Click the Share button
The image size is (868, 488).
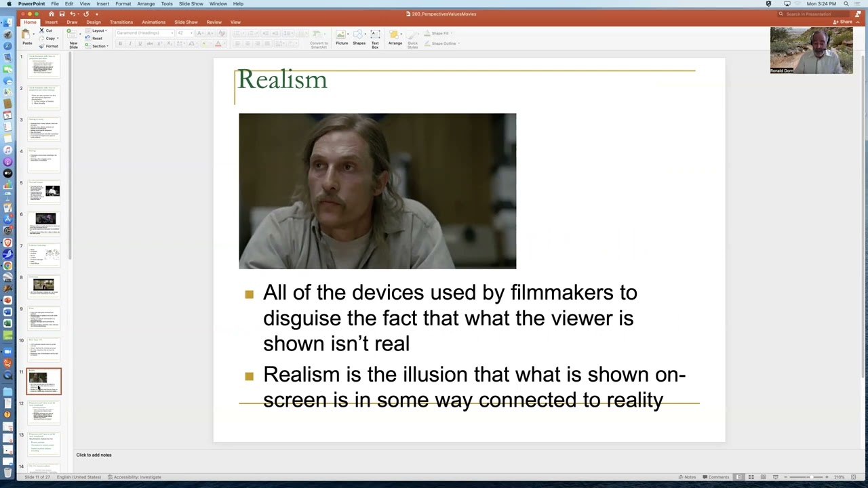tap(844, 22)
